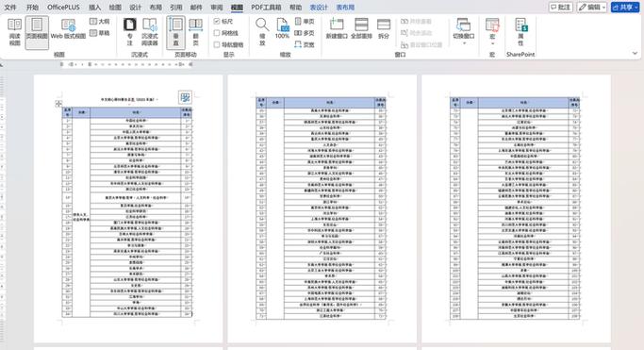This screenshot has height=350, width=644.
Task: Switch to the Layout tab (布局)
Action: tap(156, 8)
